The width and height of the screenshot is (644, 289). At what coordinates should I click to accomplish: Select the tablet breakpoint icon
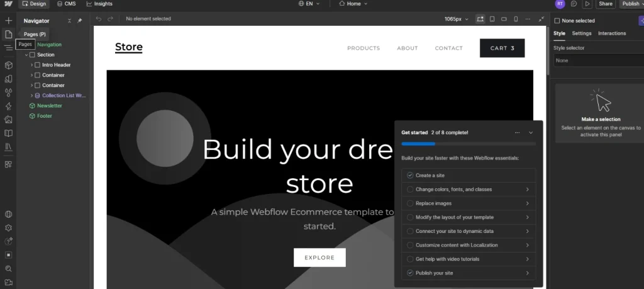tap(492, 19)
